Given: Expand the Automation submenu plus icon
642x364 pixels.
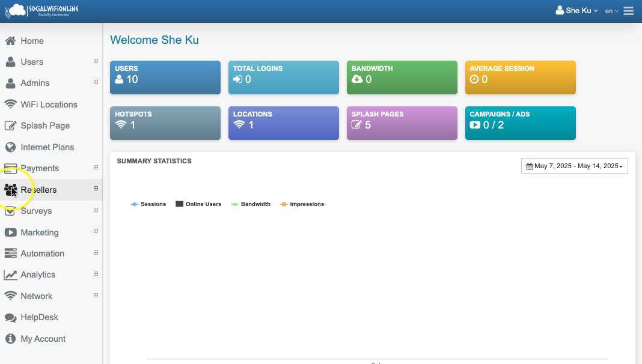Looking at the screenshot, I should pyautogui.click(x=96, y=252).
